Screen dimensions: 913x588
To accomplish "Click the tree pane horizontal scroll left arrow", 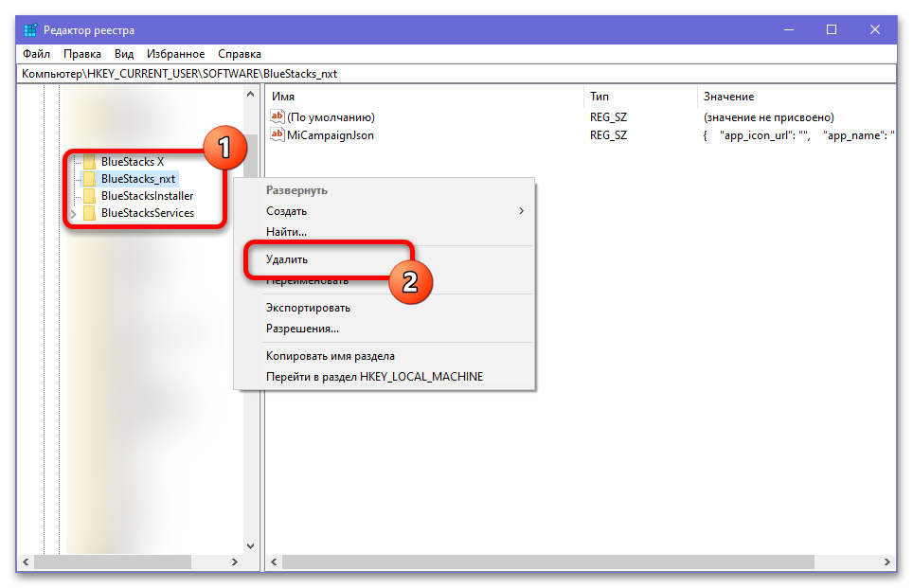I will tap(26, 561).
